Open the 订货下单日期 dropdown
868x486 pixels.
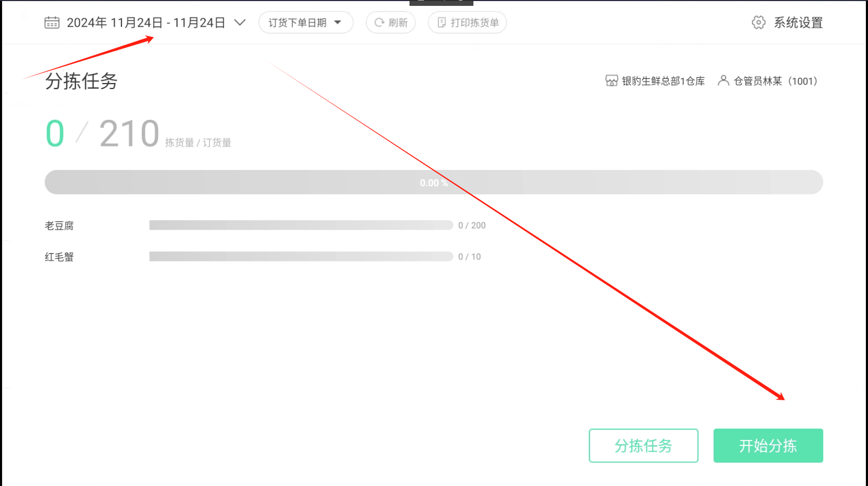[x=306, y=22]
